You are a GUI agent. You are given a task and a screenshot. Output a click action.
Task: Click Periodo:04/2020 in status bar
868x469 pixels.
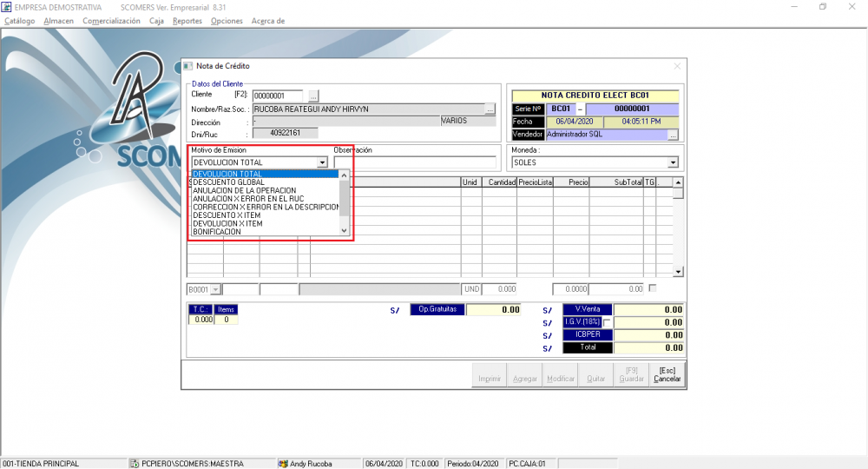pos(473,464)
